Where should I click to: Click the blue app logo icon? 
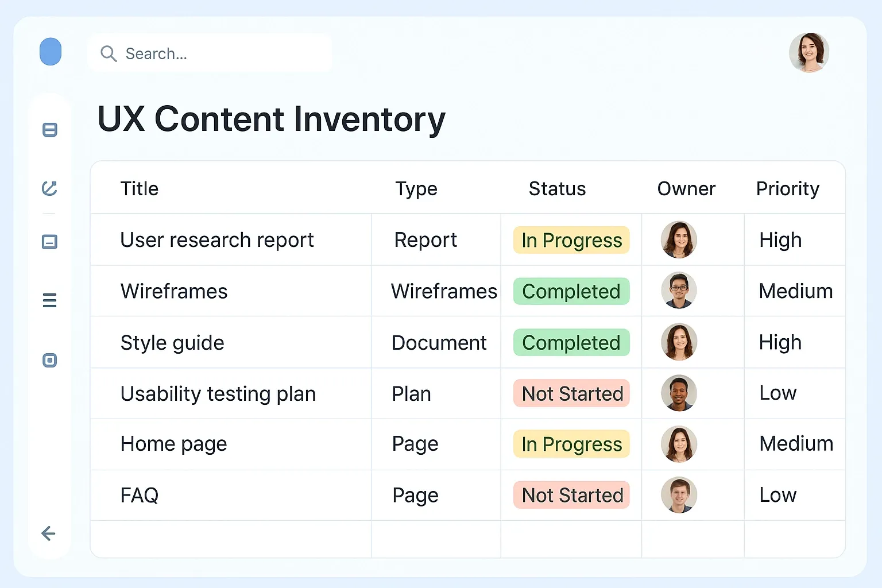pos(51,52)
